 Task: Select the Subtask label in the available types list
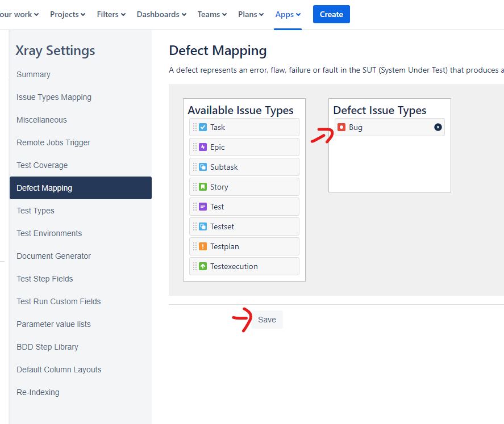[224, 167]
